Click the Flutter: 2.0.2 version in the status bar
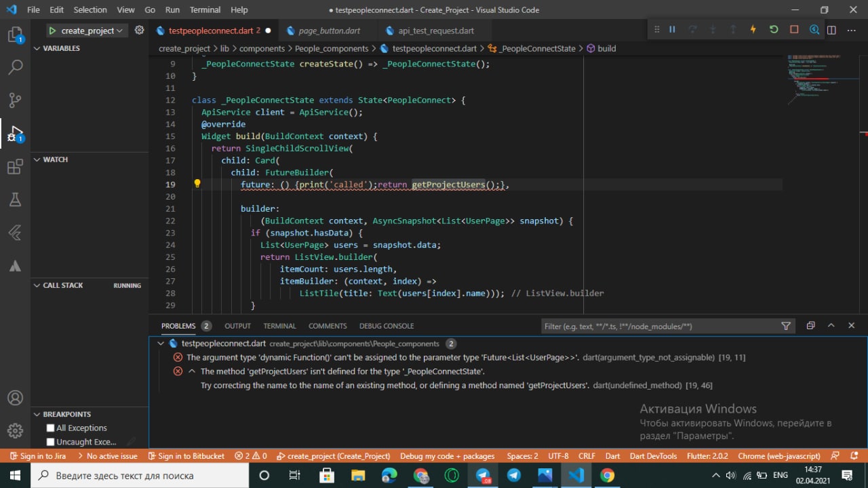 click(x=707, y=456)
